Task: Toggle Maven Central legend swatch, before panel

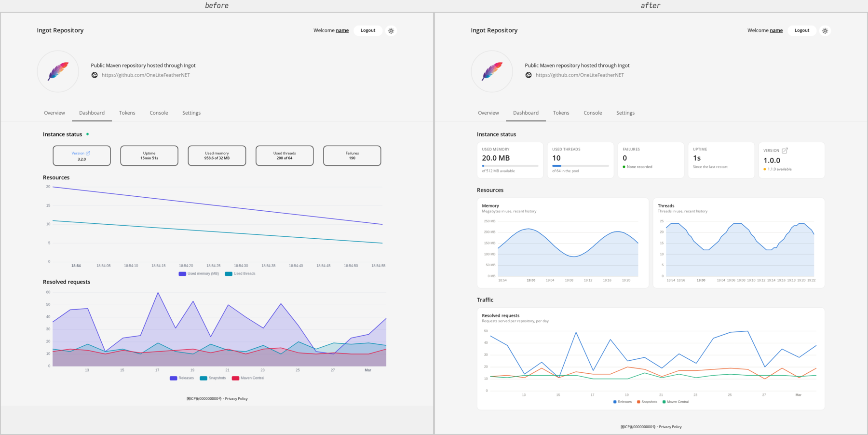Action: (x=235, y=378)
